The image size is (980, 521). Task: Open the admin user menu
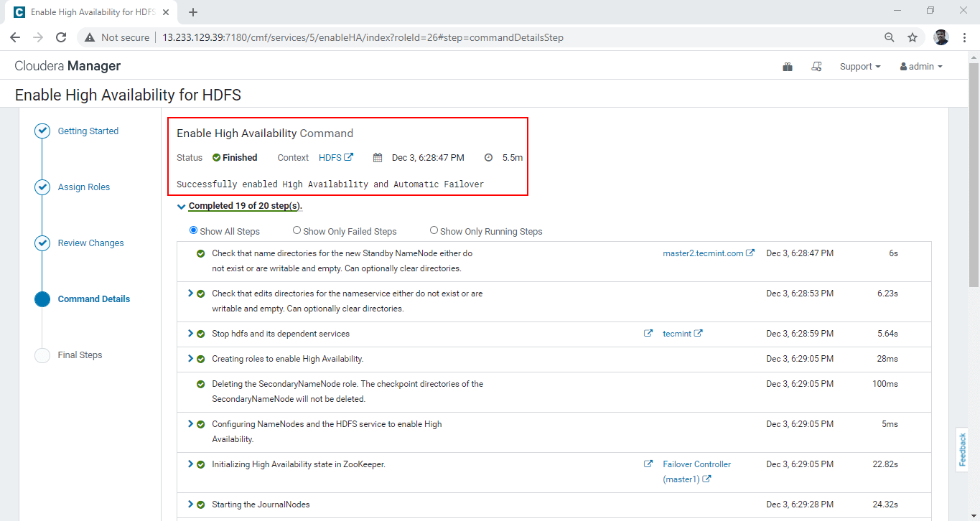(920, 67)
